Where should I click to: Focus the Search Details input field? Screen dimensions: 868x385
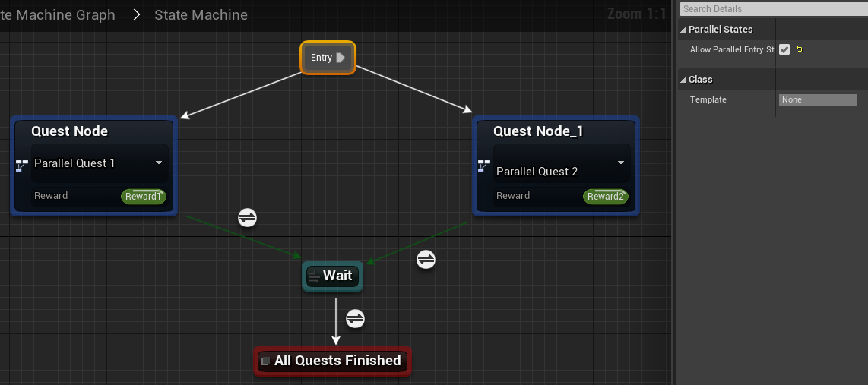(x=771, y=9)
